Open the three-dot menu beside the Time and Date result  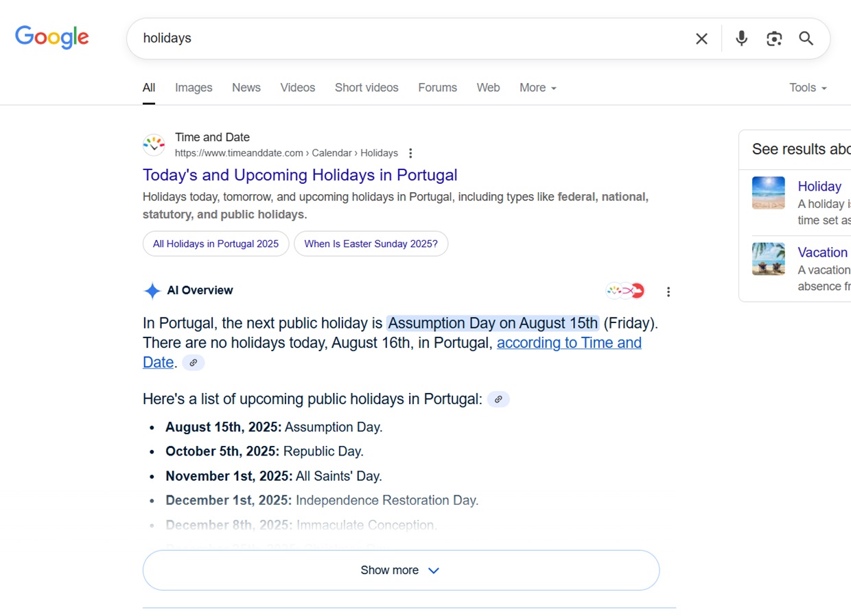410,153
